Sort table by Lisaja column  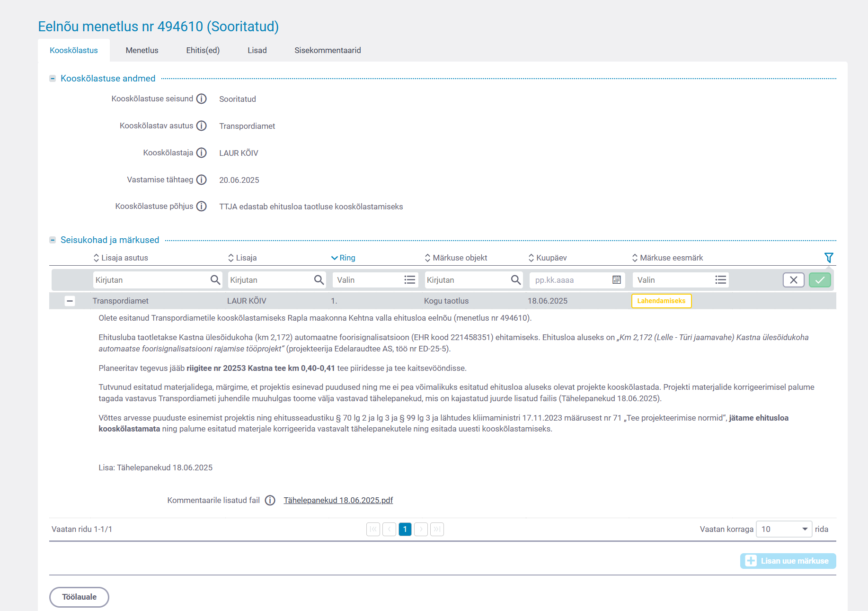tap(242, 258)
